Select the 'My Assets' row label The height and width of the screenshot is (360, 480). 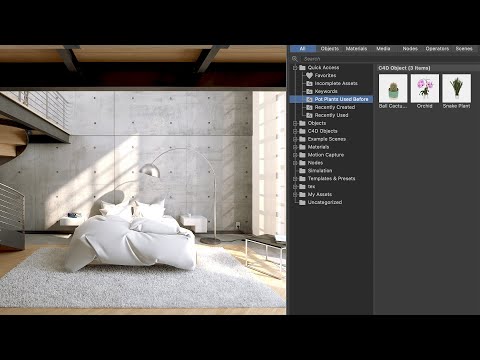click(320, 194)
